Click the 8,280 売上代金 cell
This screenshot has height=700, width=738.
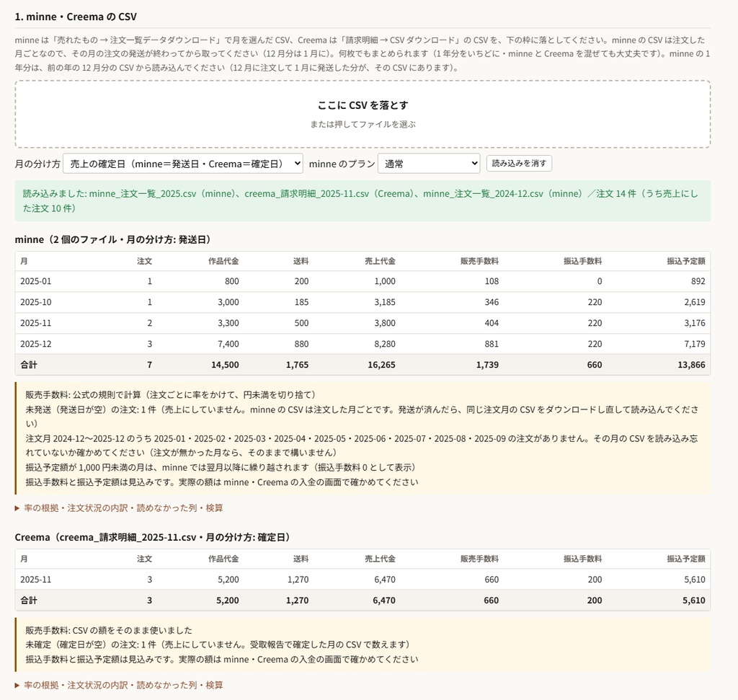click(x=385, y=344)
